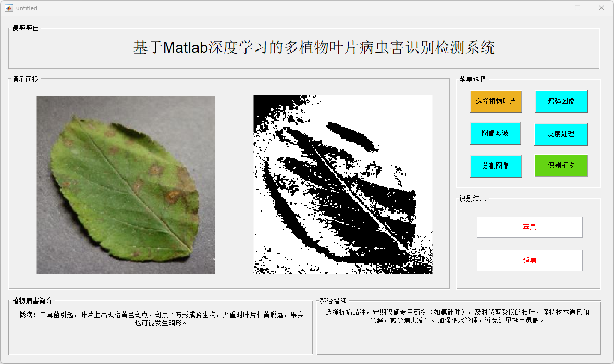614x364 pixels.
Task: Run 灰度处理 grayscale processing
Action: (561, 134)
